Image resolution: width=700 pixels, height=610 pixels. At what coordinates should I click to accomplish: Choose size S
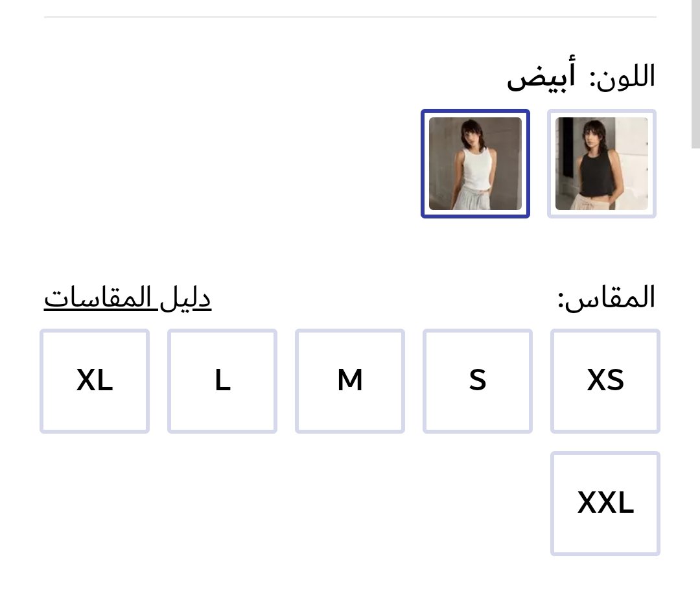click(478, 381)
